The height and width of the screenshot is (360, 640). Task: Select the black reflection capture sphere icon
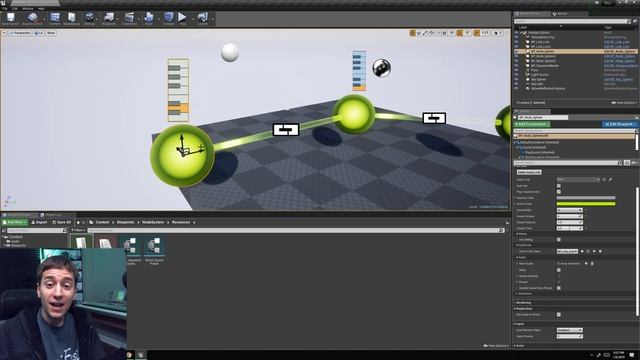pos(382,68)
